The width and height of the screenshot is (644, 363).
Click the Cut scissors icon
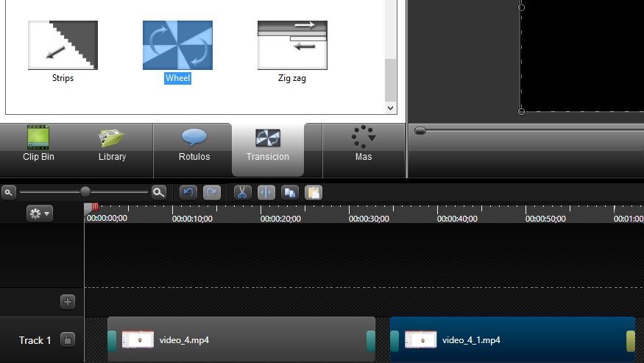coord(242,192)
